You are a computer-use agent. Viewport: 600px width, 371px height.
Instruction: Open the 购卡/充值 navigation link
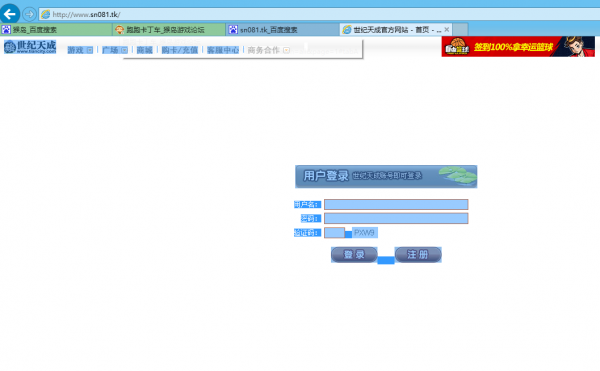coord(179,50)
